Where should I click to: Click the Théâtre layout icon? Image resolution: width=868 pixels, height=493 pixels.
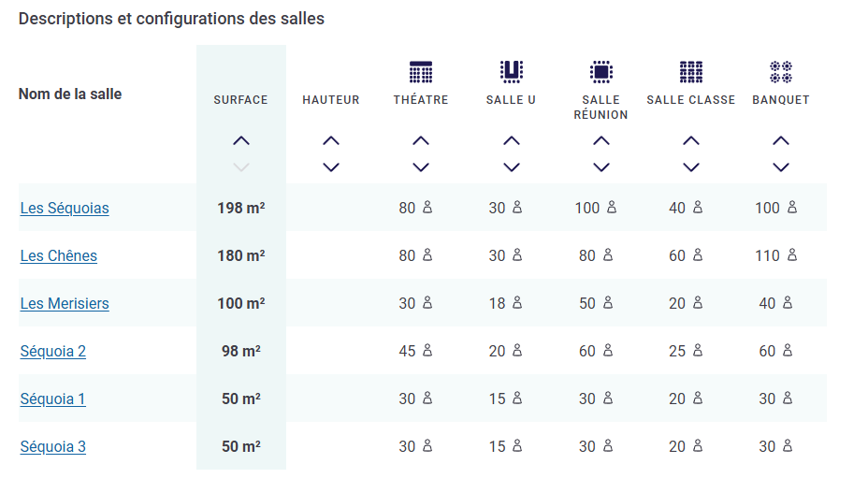pos(421,72)
